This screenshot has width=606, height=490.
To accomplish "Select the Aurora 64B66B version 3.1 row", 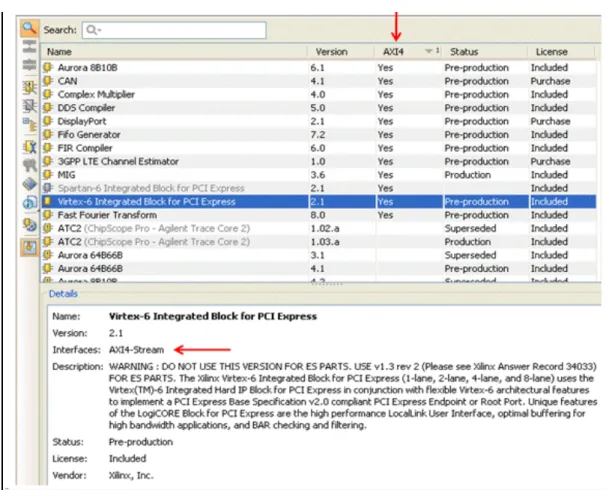I will [319, 255].
